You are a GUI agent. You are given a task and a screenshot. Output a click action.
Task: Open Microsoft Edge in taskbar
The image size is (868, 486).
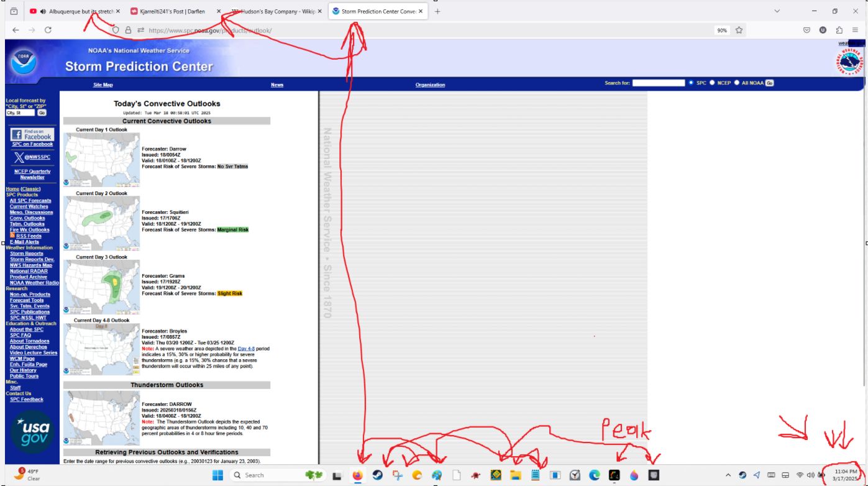click(595, 475)
